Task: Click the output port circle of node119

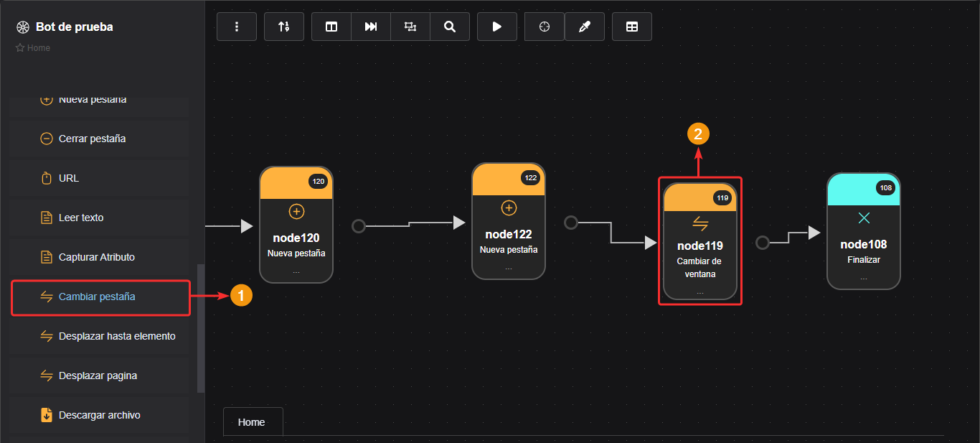Action: [763, 243]
